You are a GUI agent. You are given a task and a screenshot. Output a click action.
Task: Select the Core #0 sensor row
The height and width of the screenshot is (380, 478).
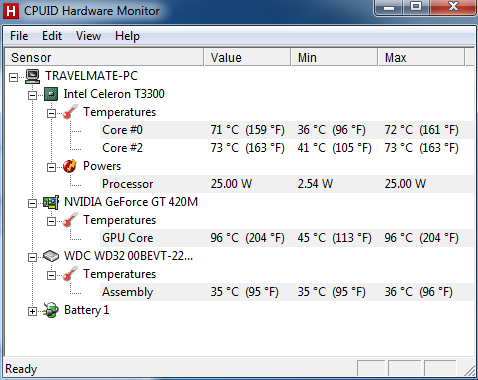point(287,130)
